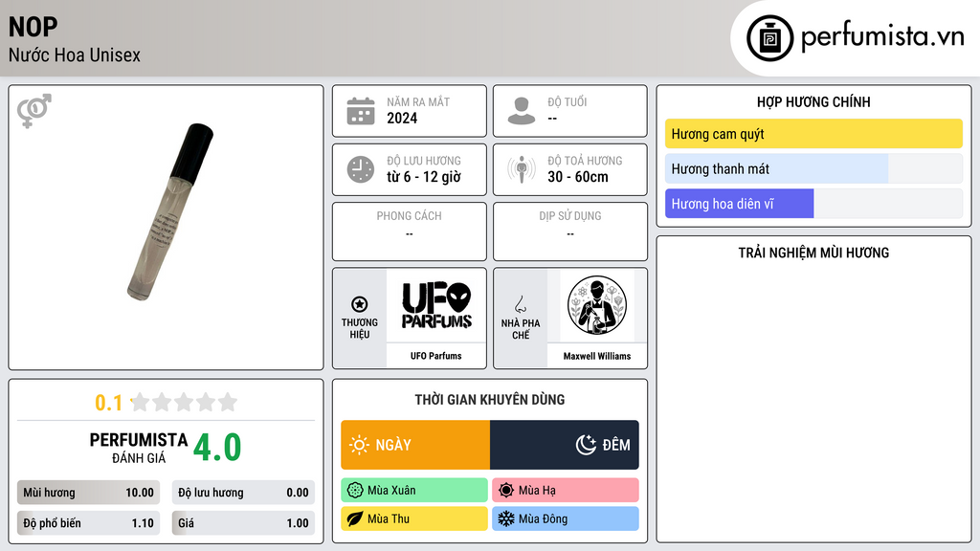Click the Độ lưu hương 0.00 score bar

pyautogui.click(x=243, y=493)
